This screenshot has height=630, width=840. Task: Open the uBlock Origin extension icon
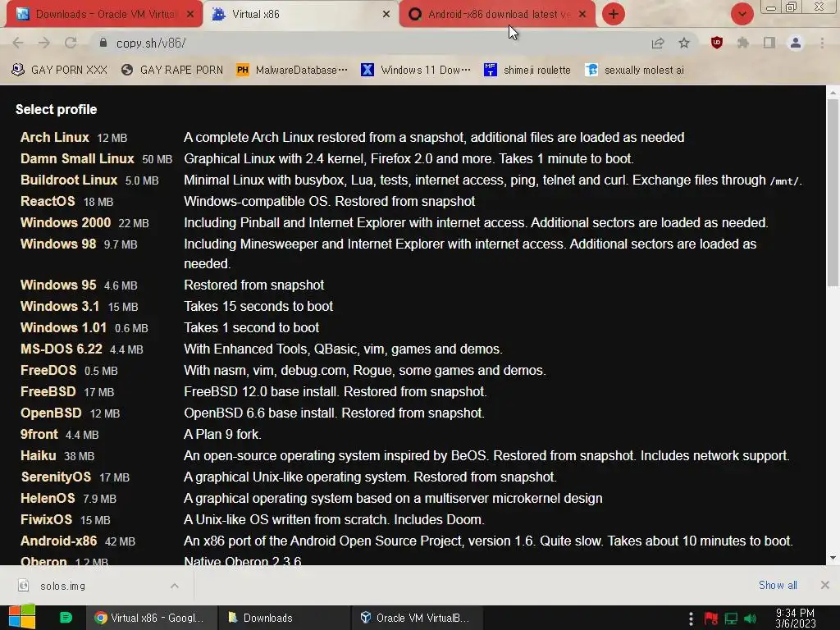pos(717,43)
